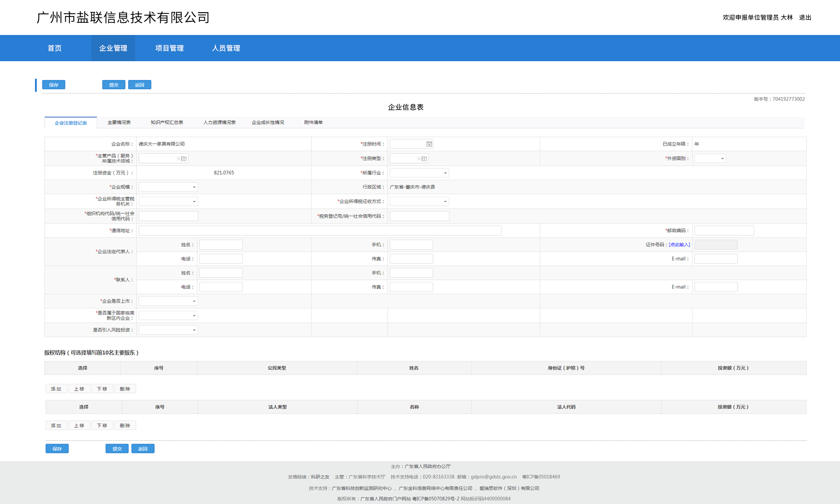This screenshot has width=840, height=504.
Task: Focus the 联系人 电话 field
Action: [x=221, y=287]
